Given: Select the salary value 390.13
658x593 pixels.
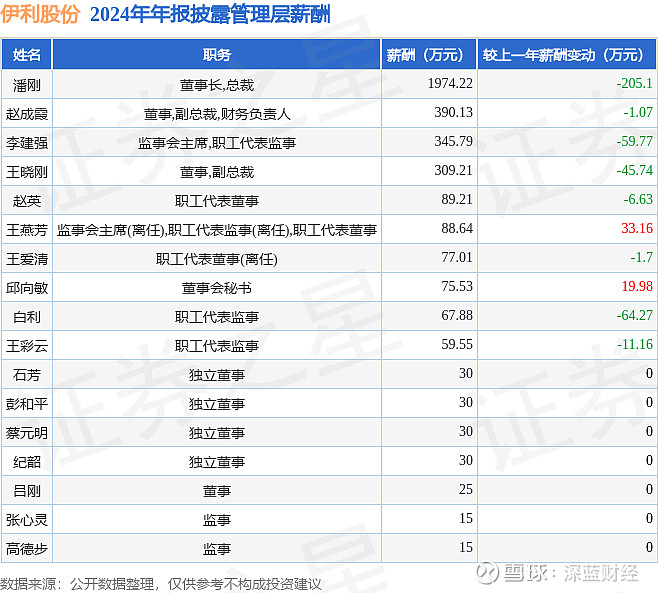Looking at the screenshot, I should (x=453, y=112).
